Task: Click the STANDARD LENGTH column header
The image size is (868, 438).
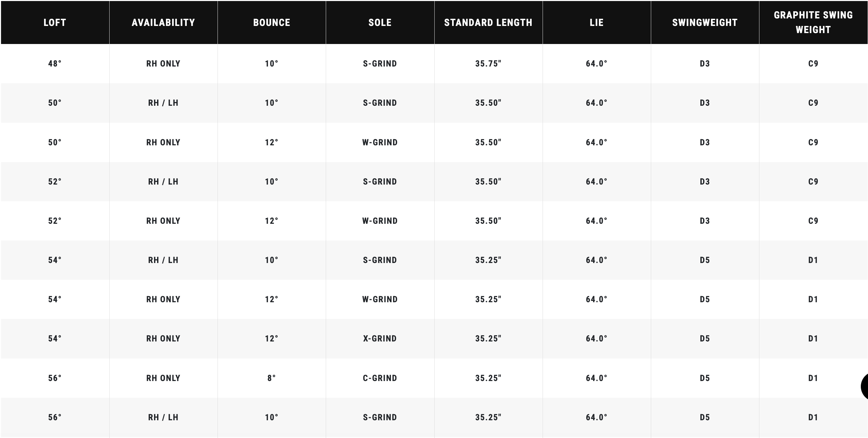Action: point(488,23)
